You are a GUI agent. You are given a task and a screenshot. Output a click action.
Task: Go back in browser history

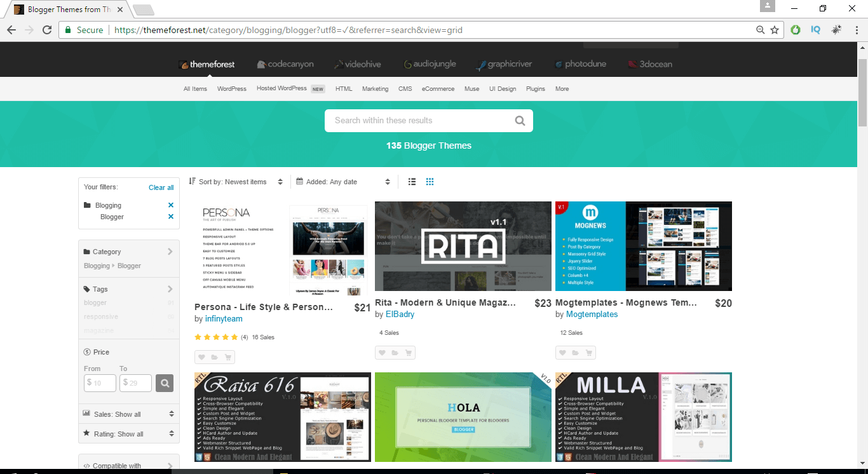coord(11,30)
